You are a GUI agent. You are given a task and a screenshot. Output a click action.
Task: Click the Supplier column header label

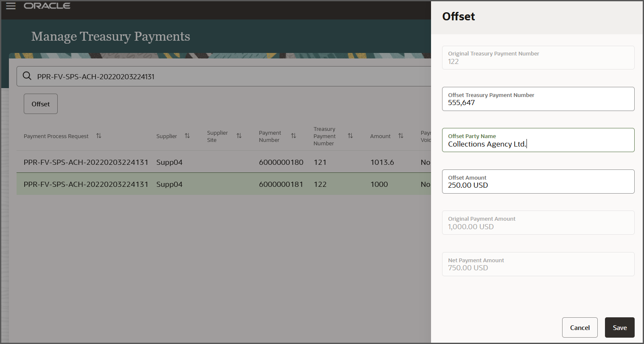click(x=166, y=136)
